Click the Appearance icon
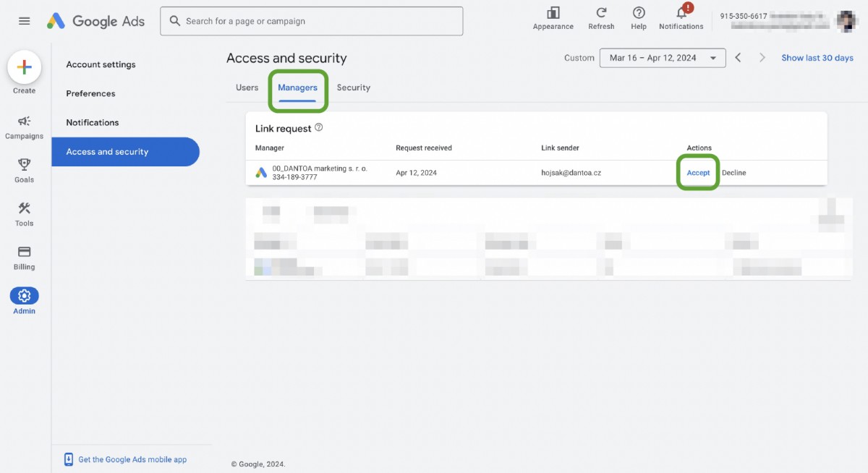Viewport: 868px width, 473px height. (x=553, y=13)
